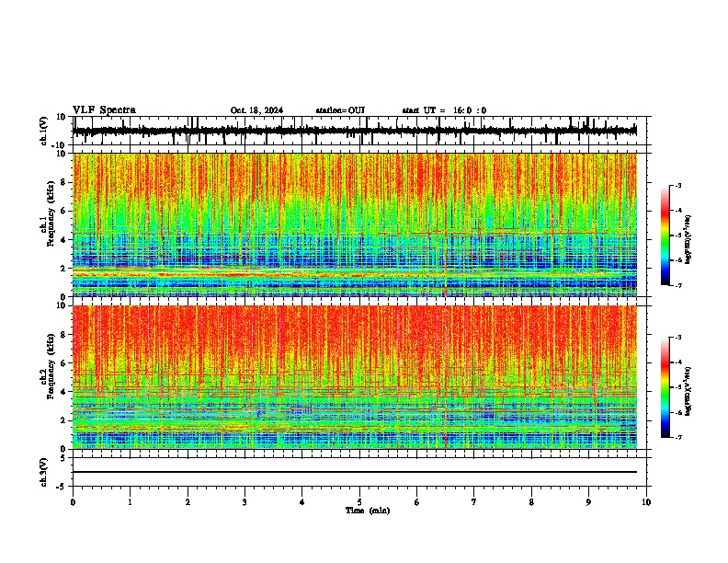Select the date "Oct. 18, 2024"
The height and width of the screenshot is (563, 728).
256,110
